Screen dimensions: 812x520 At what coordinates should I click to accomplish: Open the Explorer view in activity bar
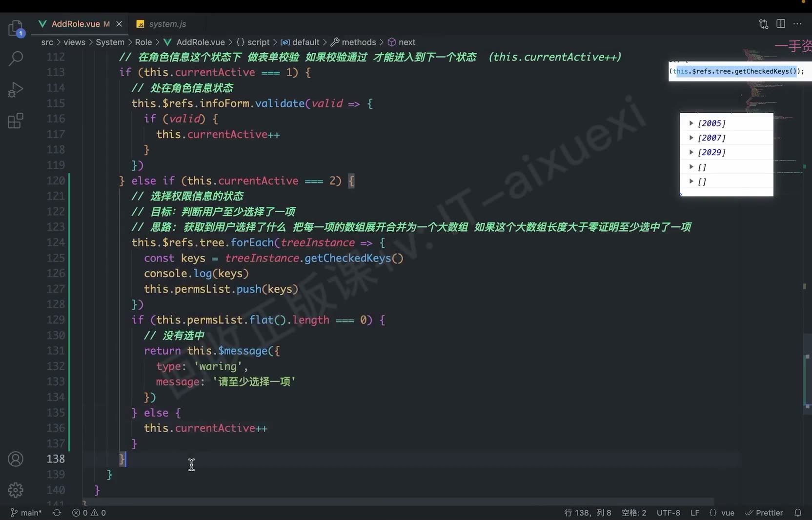16,28
